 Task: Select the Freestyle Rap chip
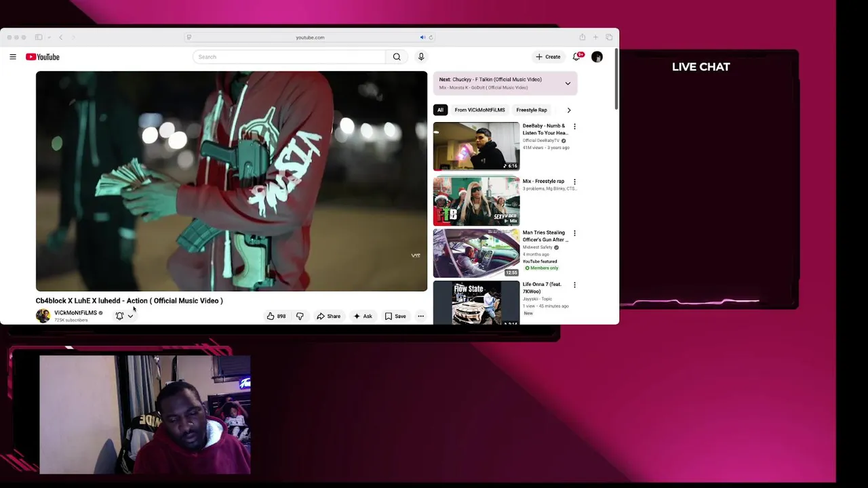(532, 110)
